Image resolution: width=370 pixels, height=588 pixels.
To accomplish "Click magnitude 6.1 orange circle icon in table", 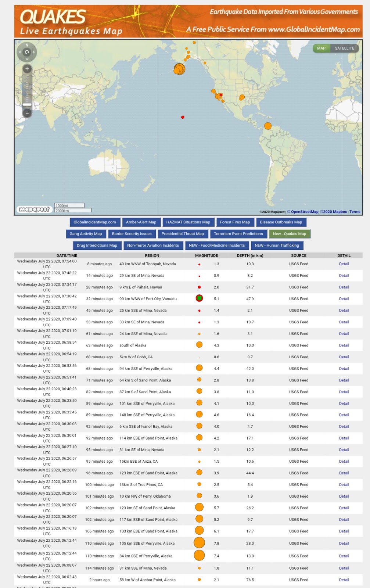I will click(199, 530).
